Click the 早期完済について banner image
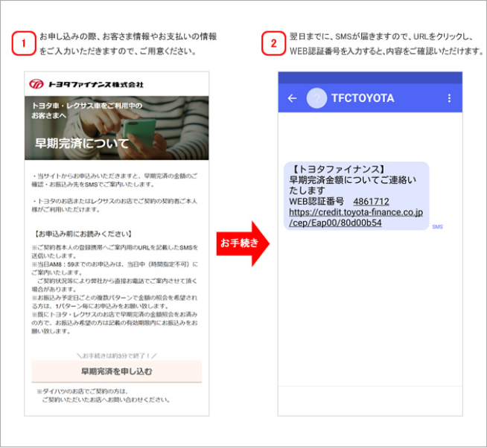This screenshot has height=448, width=487. pos(116,128)
